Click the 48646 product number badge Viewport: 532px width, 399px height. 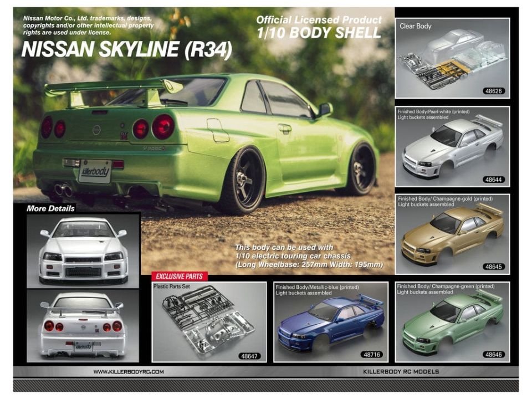tap(493, 355)
